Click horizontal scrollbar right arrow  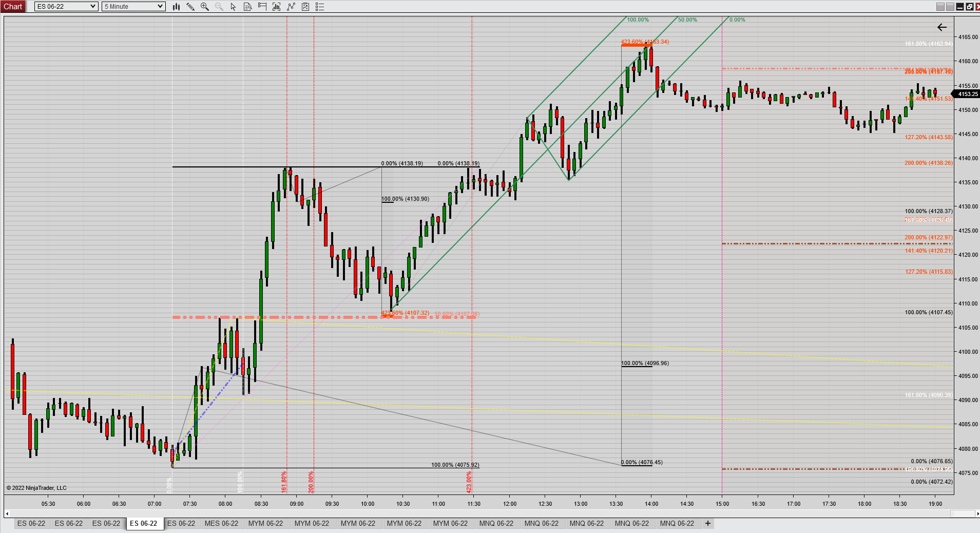click(x=977, y=513)
